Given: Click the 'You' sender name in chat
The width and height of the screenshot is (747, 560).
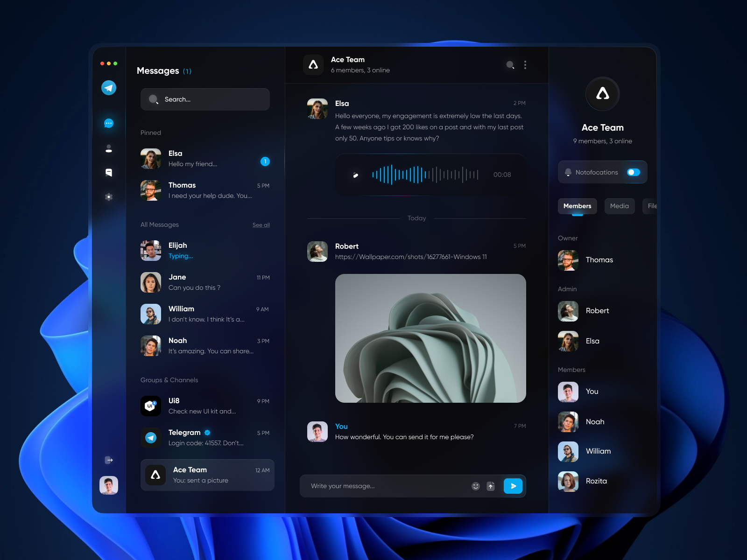Looking at the screenshot, I should [x=341, y=427].
